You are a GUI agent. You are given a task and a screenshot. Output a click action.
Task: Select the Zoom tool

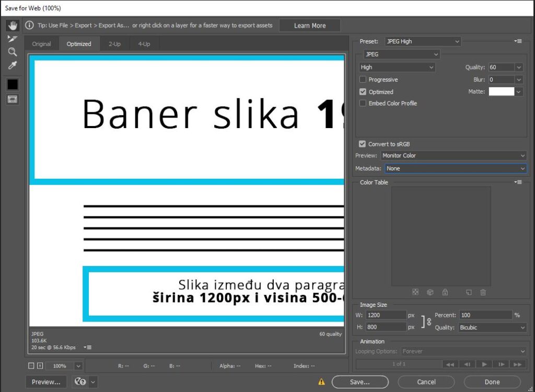coord(13,52)
